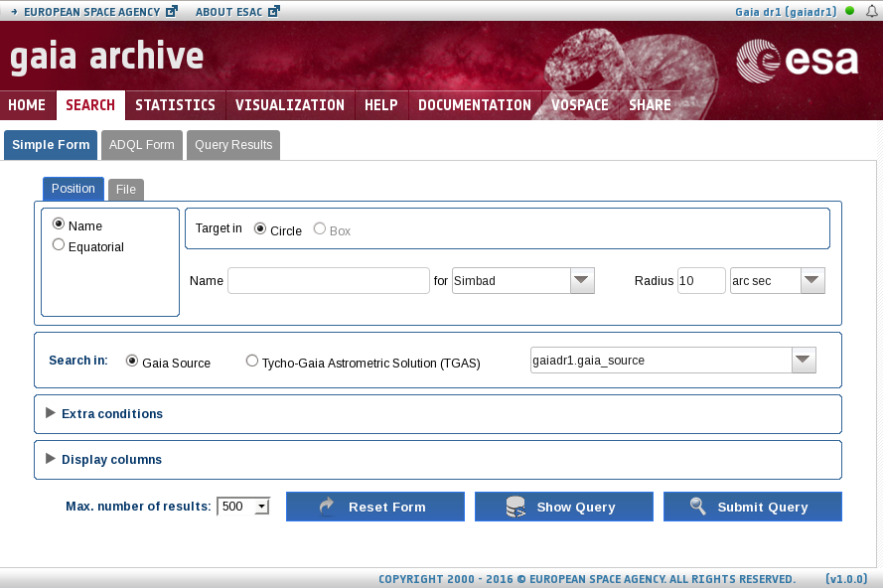Choose Circle as target shape
This screenshot has width=883, height=588.
point(259,228)
